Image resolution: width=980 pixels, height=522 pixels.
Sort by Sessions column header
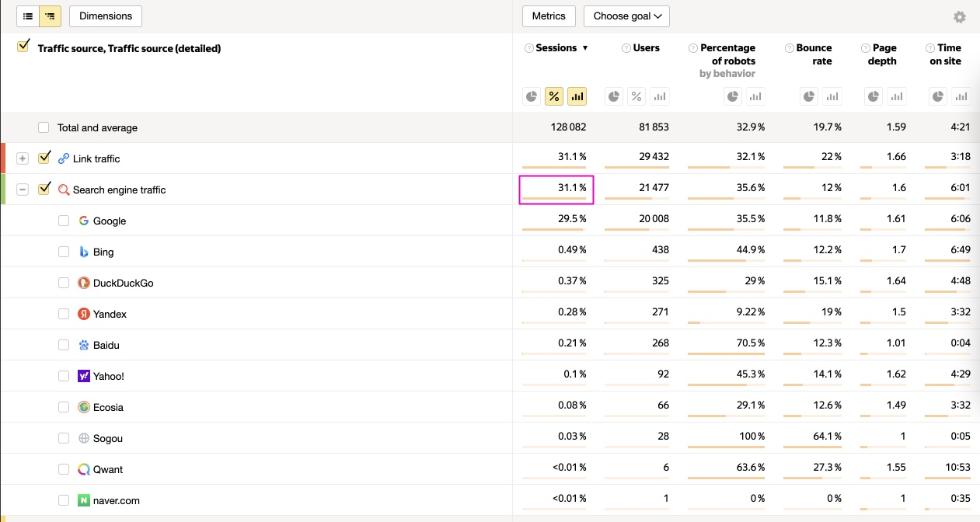(556, 48)
